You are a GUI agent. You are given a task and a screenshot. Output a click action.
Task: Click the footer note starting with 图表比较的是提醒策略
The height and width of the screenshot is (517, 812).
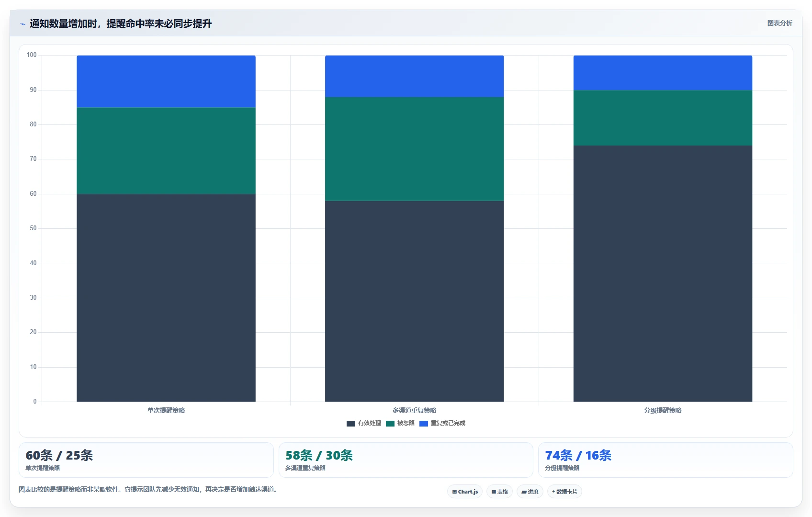(149, 489)
